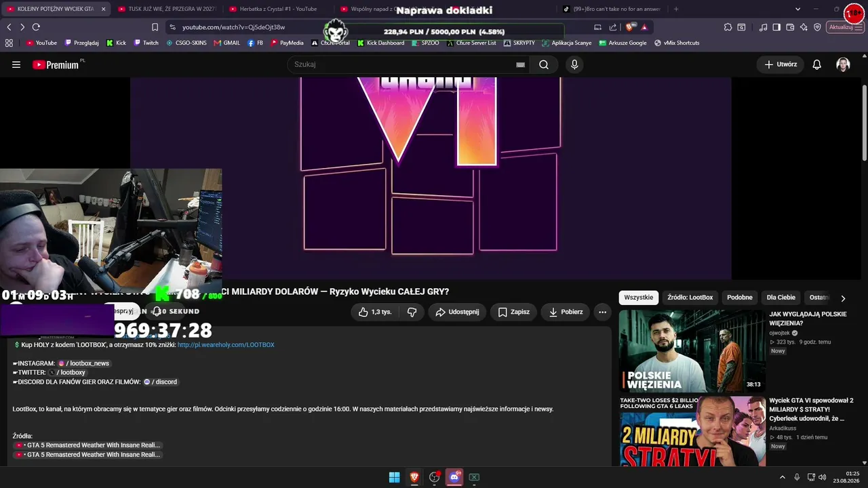Show more filter chips with right arrow
This screenshot has height=488, width=868.
843,298
